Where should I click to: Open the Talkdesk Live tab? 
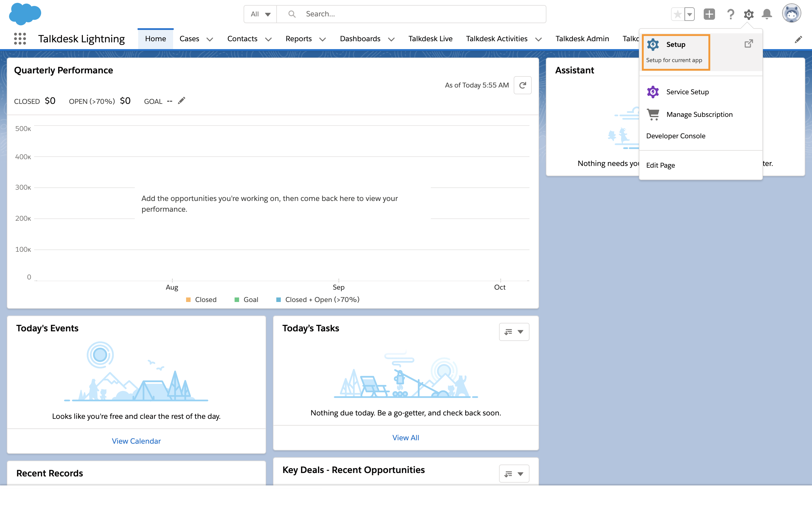tap(430, 39)
